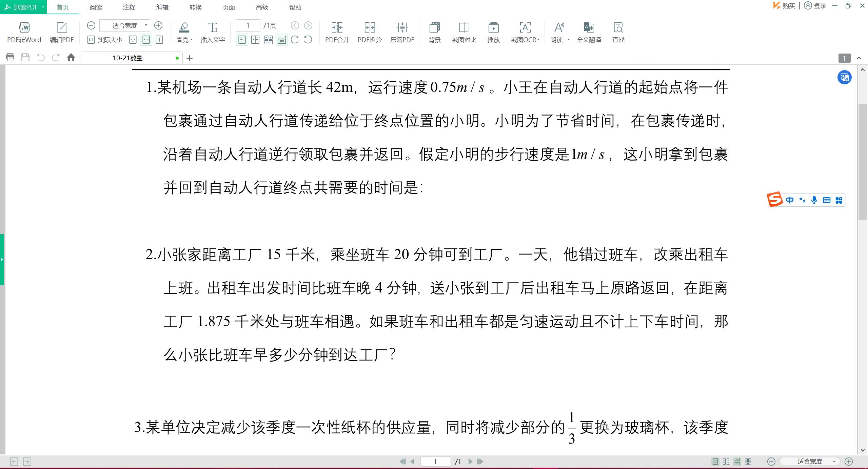The image size is (868, 469).
Task: Open the PDF合并 merge tool
Action: point(337,32)
